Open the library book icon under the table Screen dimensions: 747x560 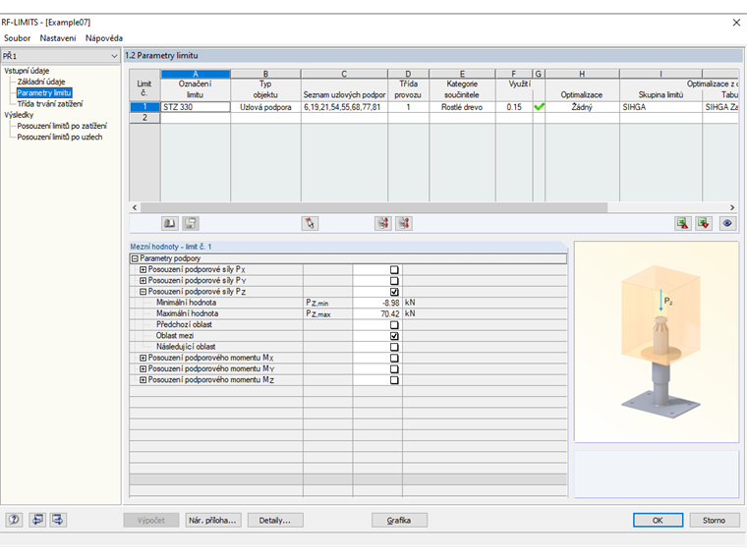[170, 223]
